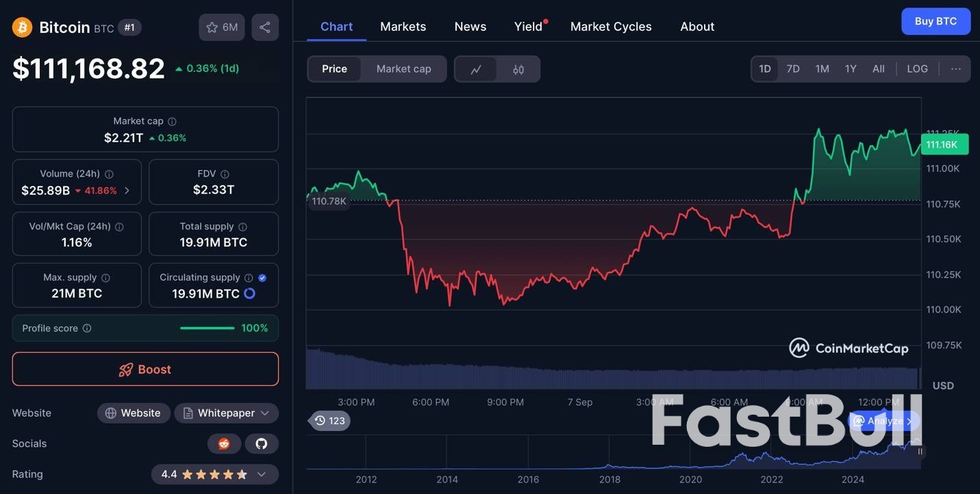Click the Market cap info icon
Viewport: 980px width, 494px height.
[172, 121]
